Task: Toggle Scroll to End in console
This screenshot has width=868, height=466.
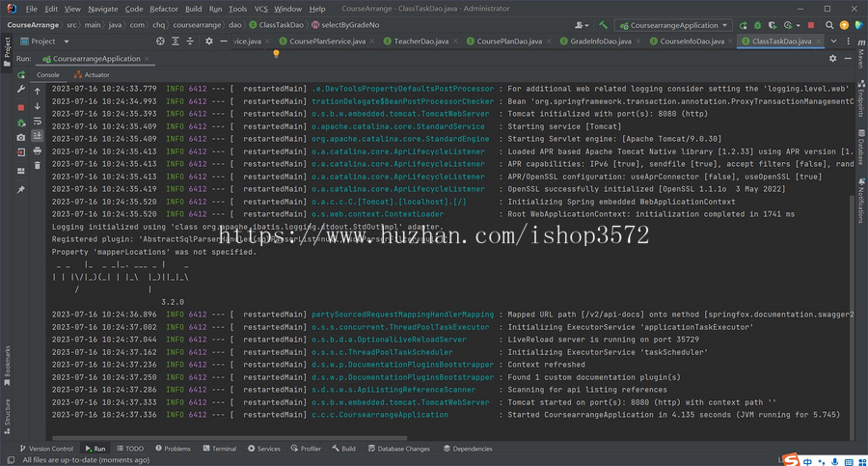Action: pyautogui.click(x=37, y=136)
